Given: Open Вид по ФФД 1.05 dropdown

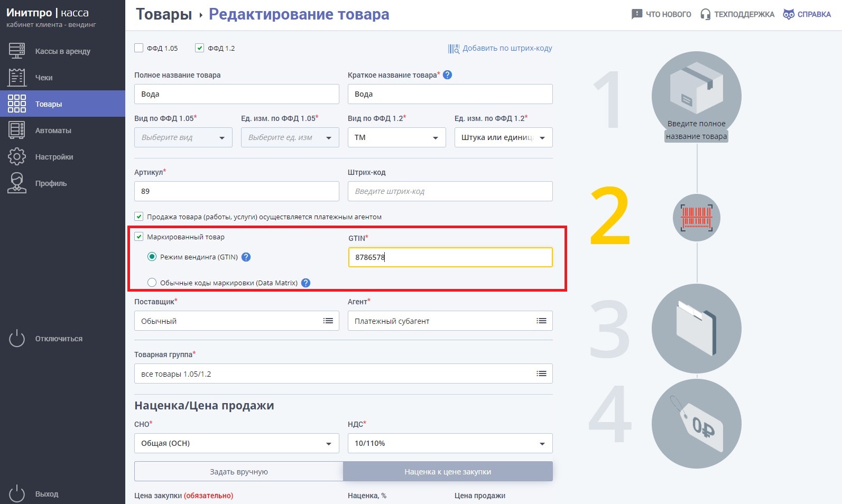Looking at the screenshot, I should (x=183, y=137).
